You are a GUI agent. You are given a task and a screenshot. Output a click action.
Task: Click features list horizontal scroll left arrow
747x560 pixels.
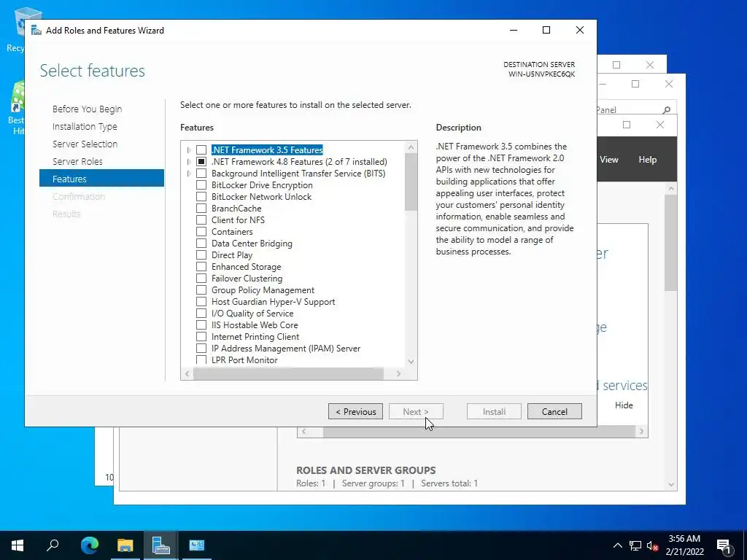[187, 374]
